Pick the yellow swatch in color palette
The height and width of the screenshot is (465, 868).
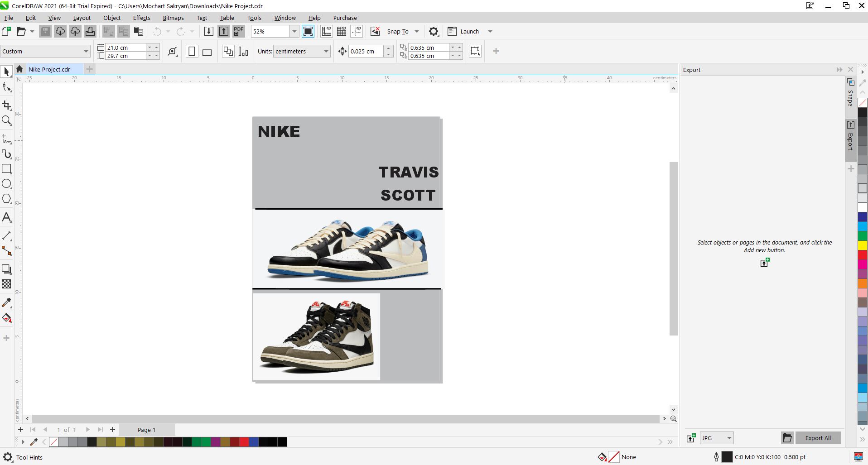point(863,245)
